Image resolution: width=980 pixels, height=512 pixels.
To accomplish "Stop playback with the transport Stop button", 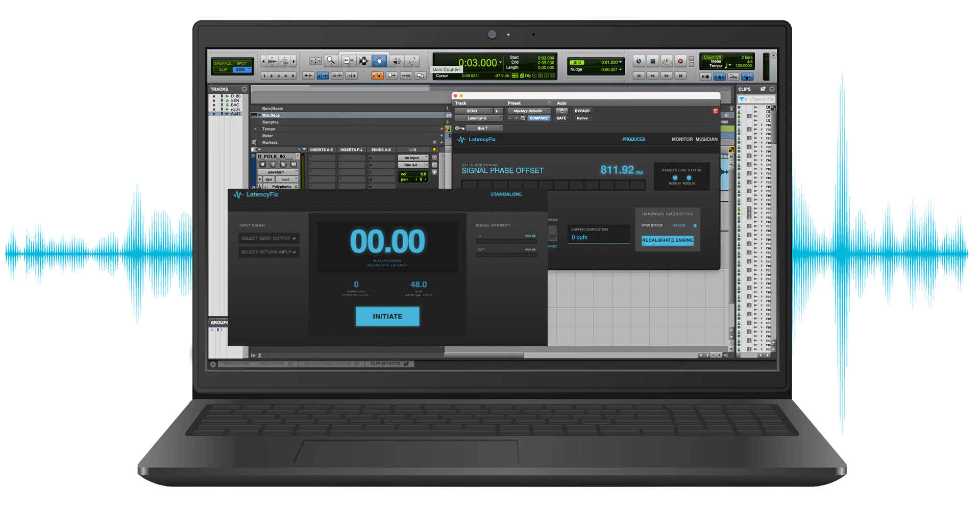I will tap(652, 62).
